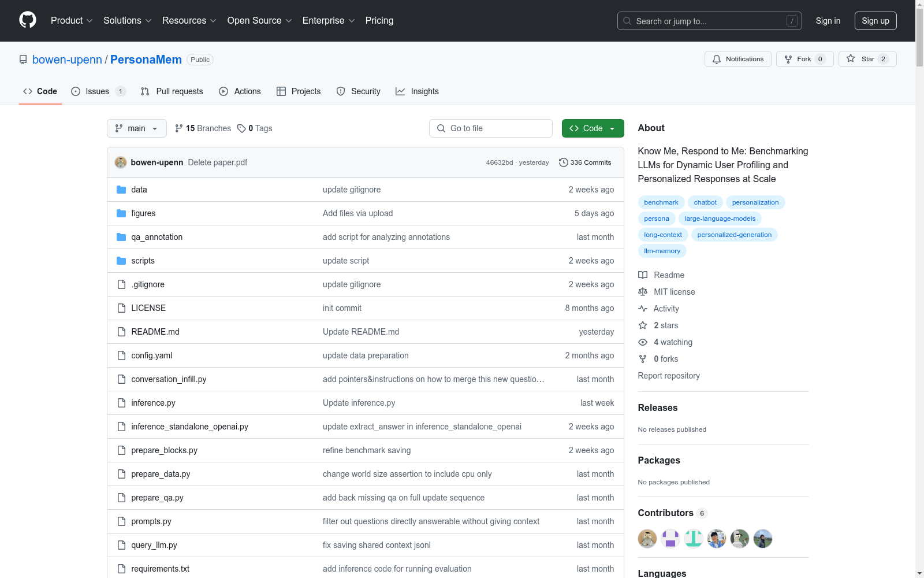Click the book icon beside Readme
The image size is (924, 578).
point(643,275)
